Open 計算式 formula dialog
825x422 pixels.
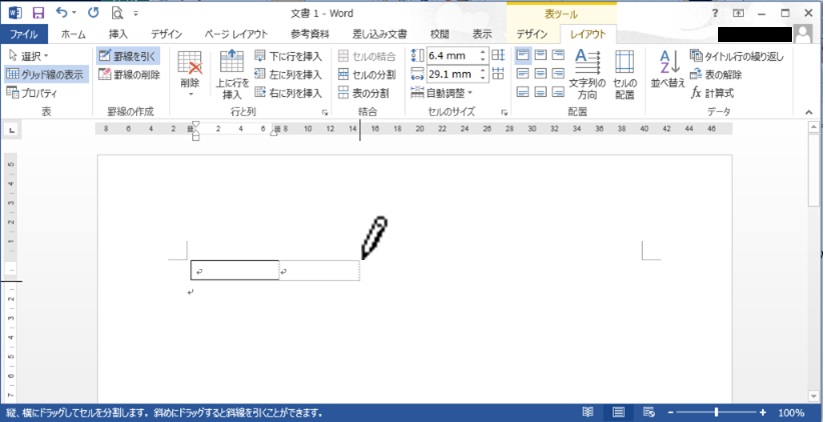[712, 93]
